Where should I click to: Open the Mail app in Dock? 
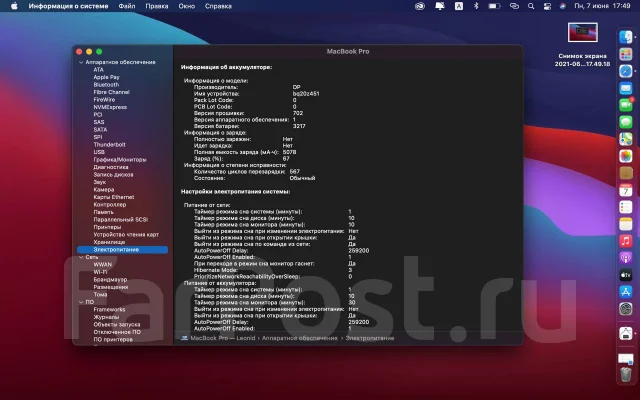pos(626,88)
